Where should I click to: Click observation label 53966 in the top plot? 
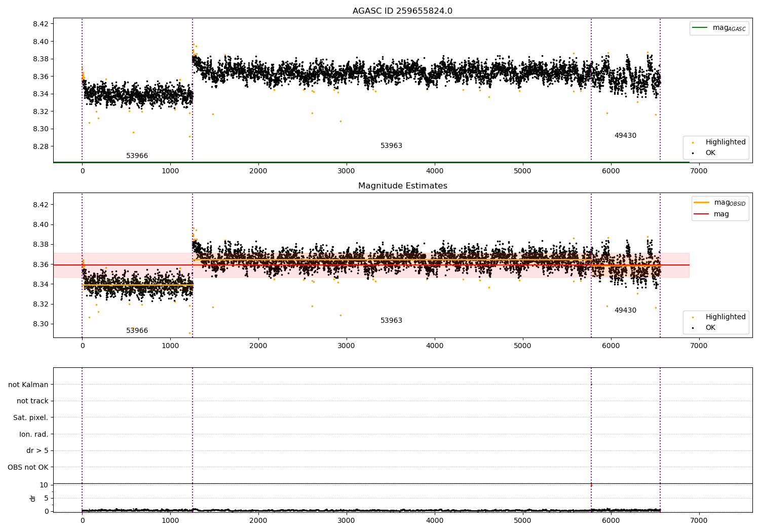pyautogui.click(x=137, y=156)
